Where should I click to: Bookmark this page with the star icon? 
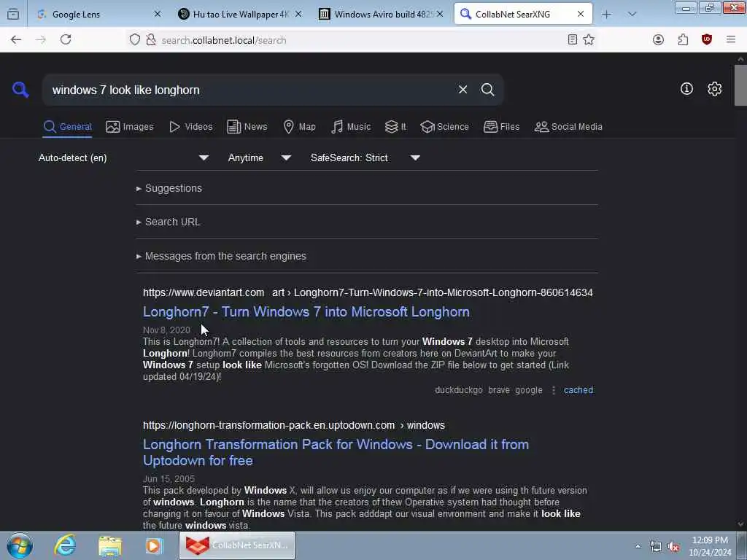click(x=589, y=40)
